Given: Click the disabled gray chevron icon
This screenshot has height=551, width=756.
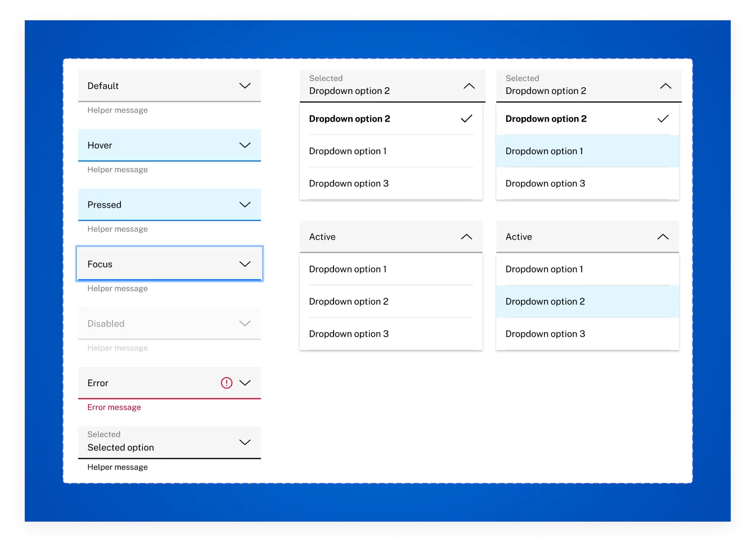Looking at the screenshot, I should click(245, 324).
